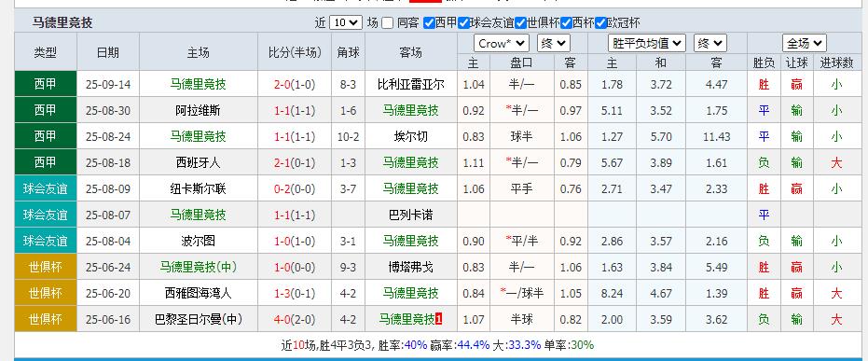Click 西雅图海湾人 home team link

click(x=199, y=294)
